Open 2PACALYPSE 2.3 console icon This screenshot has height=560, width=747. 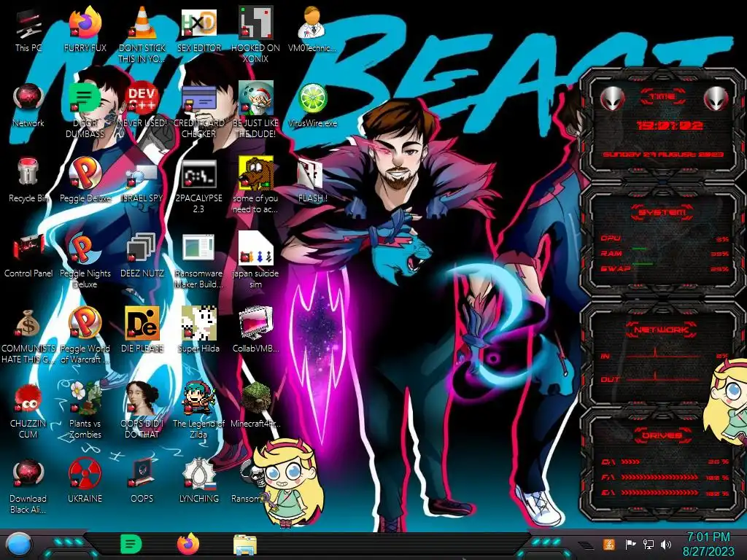tap(198, 186)
